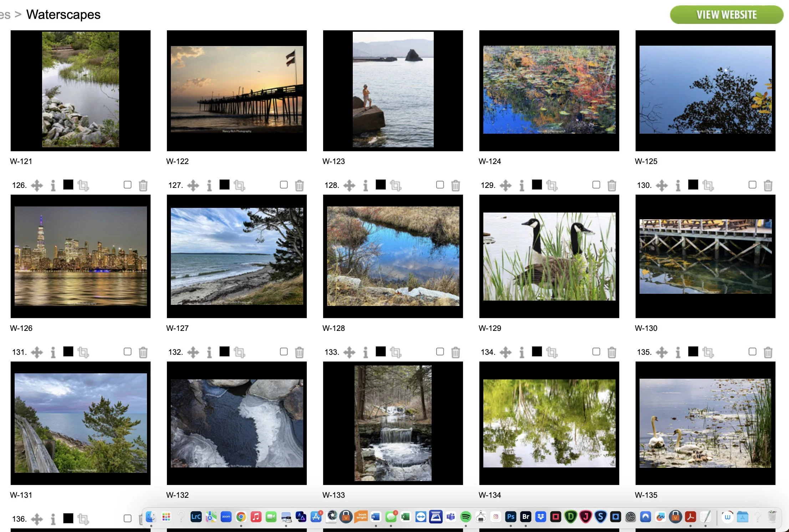
Task: Check the box for image 133
Action: 440,352
